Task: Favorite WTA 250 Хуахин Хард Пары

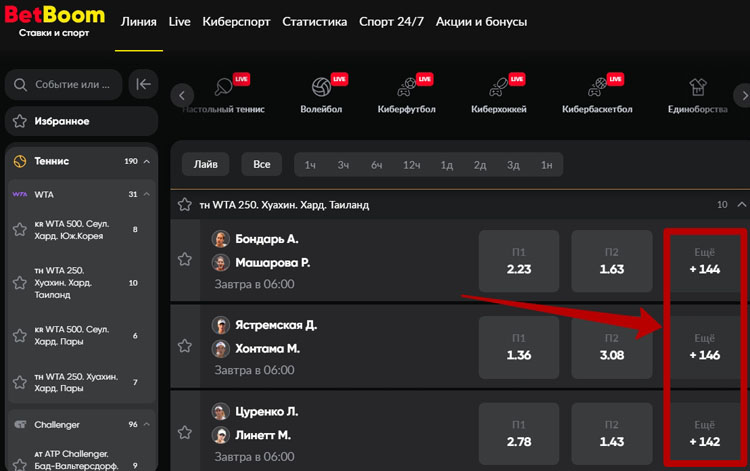Action: coord(20,383)
